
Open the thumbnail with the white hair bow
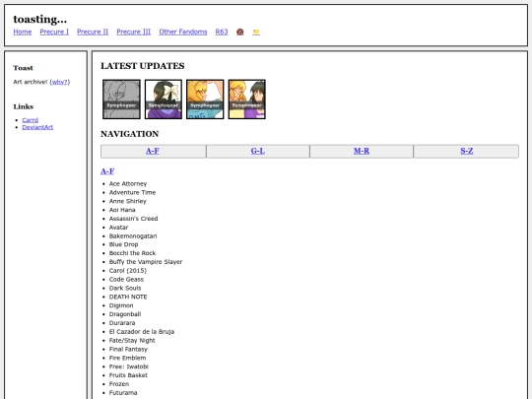coord(164,100)
